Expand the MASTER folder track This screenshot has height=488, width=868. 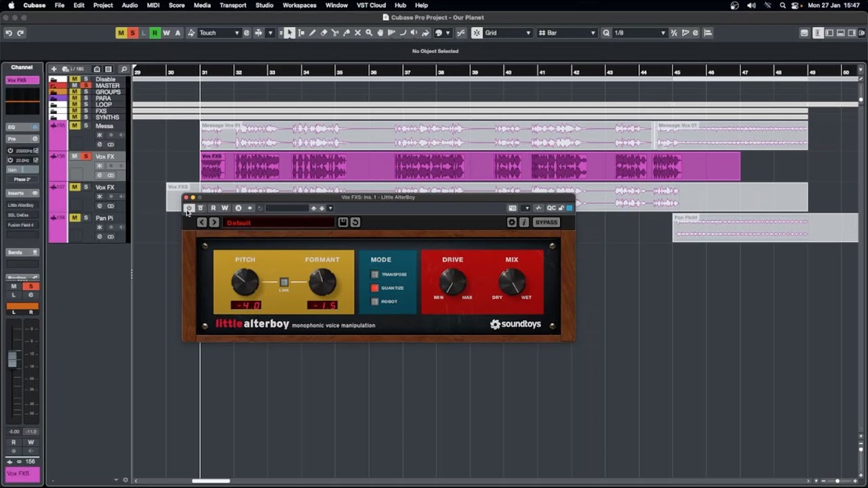54,85
